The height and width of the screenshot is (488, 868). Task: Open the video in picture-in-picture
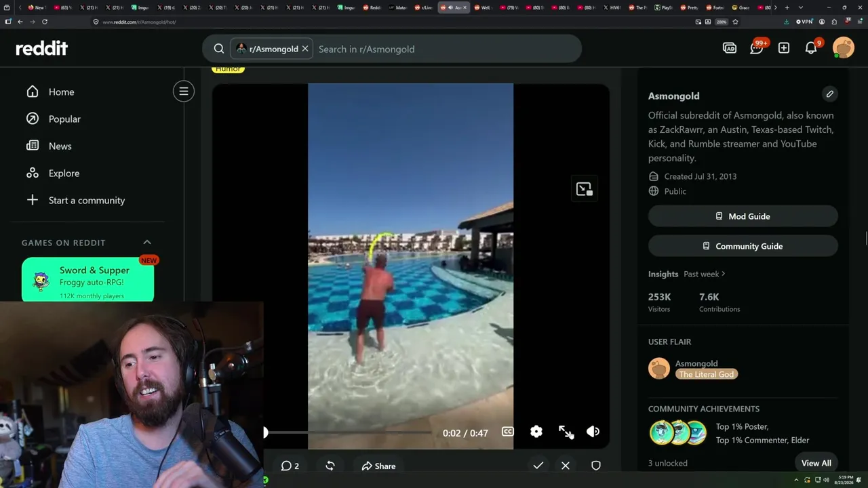(584, 189)
